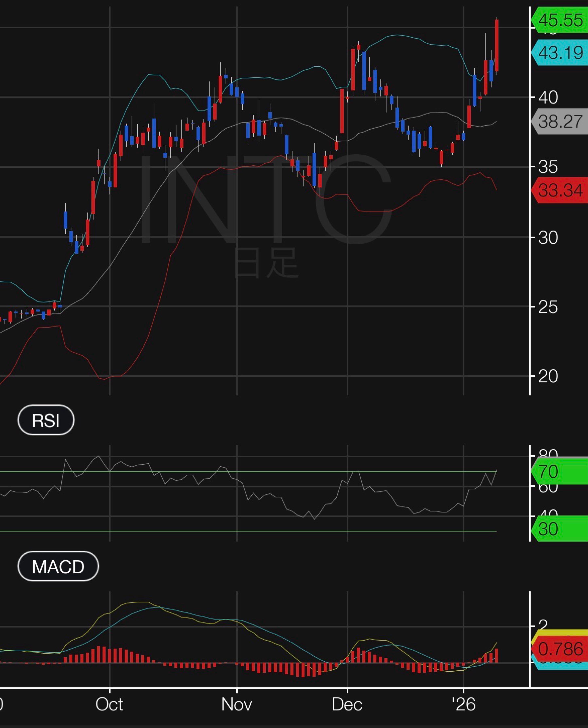Click the latest MACD histogram bar
The width and height of the screenshot is (588, 728).
tap(497, 656)
